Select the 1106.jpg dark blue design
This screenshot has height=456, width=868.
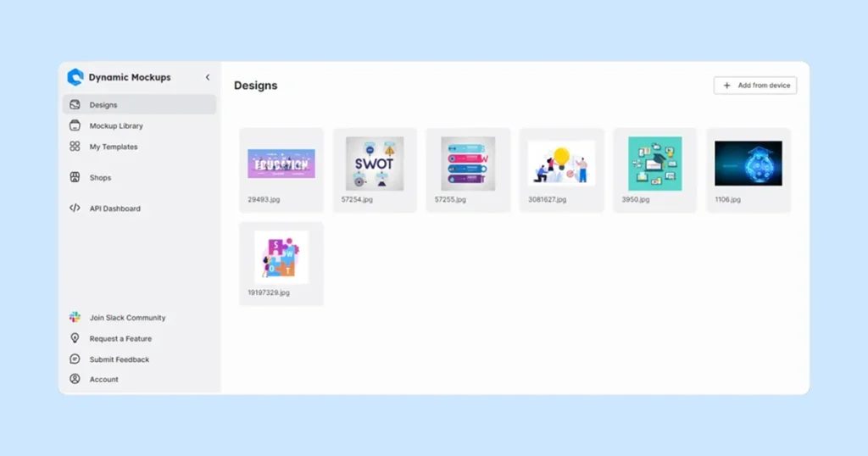tap(748, 164)
